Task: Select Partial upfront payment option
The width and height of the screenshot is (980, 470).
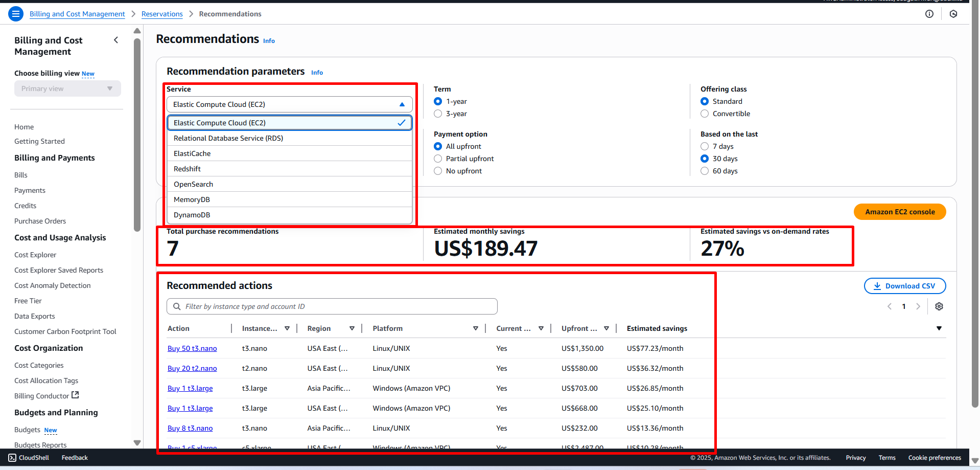Action: click(x=438, y=159)
